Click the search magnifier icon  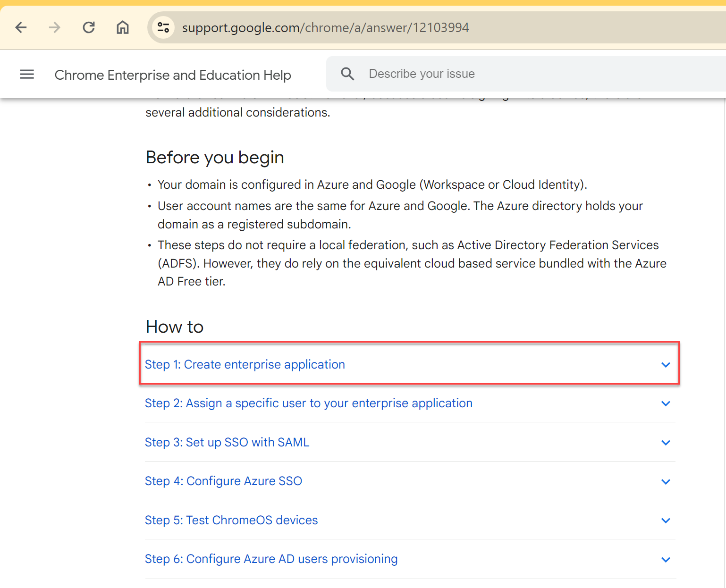tap(347, 74)
